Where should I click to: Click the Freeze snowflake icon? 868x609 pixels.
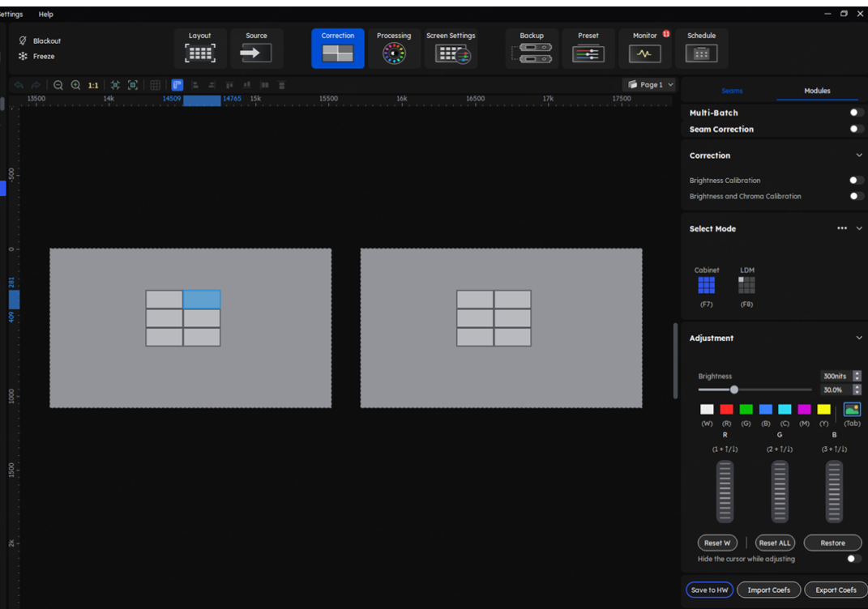[23, 57]
